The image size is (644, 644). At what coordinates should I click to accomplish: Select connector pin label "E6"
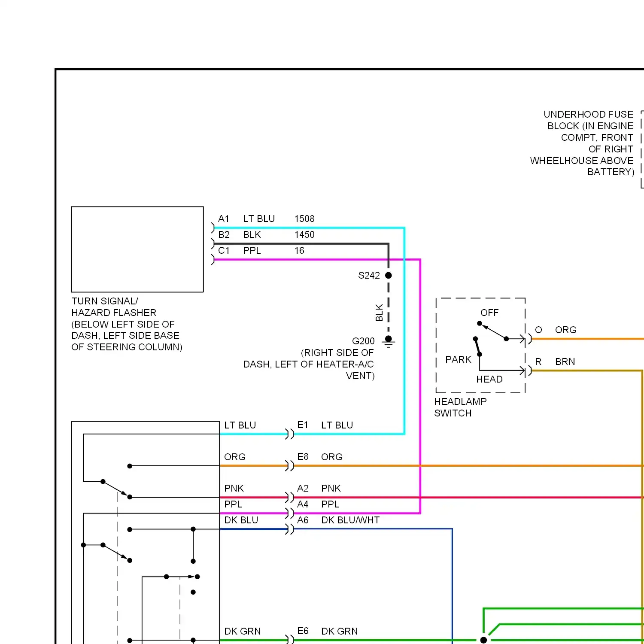click(x=303, y=631)
